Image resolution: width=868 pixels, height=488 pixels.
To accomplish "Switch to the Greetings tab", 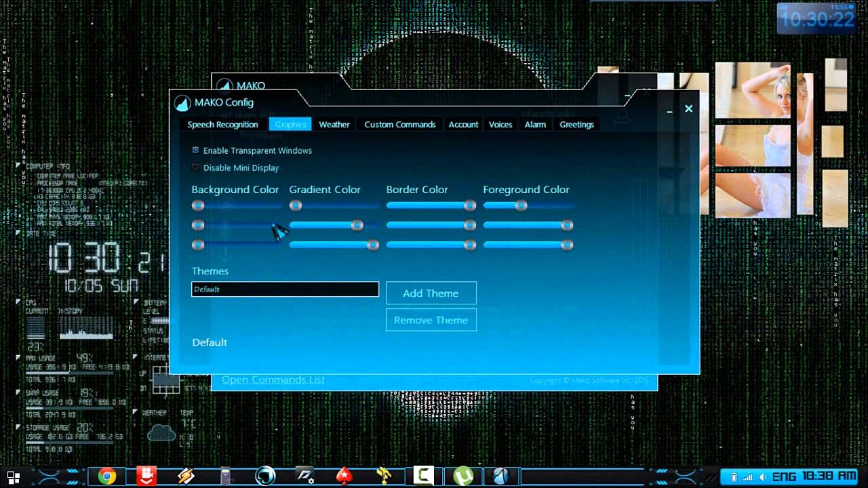I will 576,125.
